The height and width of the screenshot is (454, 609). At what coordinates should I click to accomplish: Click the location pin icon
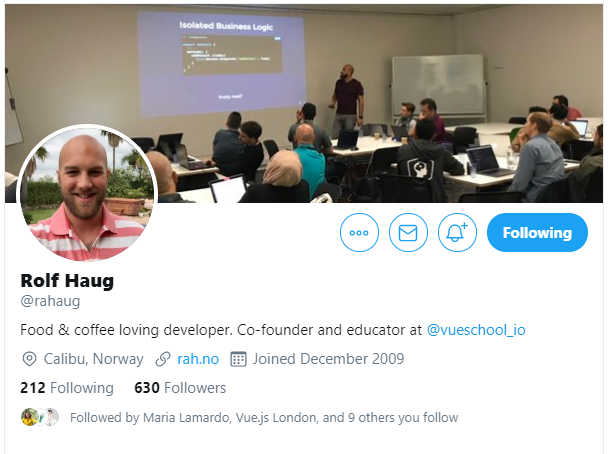point(29,359)
